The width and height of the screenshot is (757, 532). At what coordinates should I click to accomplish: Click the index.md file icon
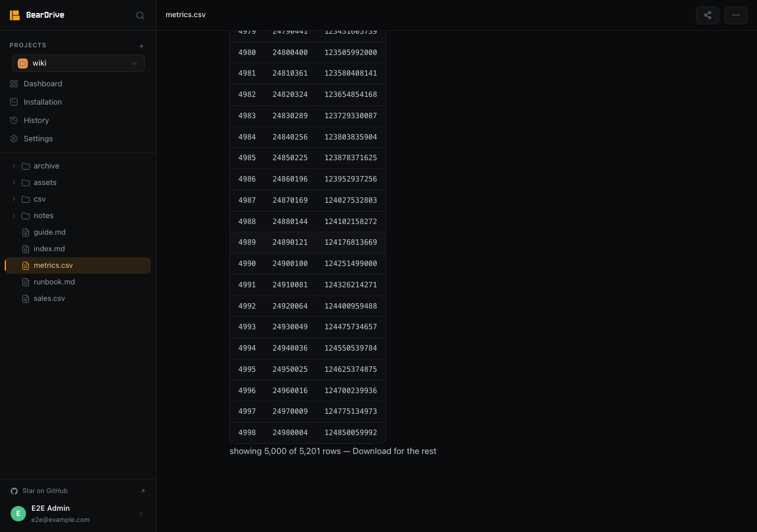(25, 249)
